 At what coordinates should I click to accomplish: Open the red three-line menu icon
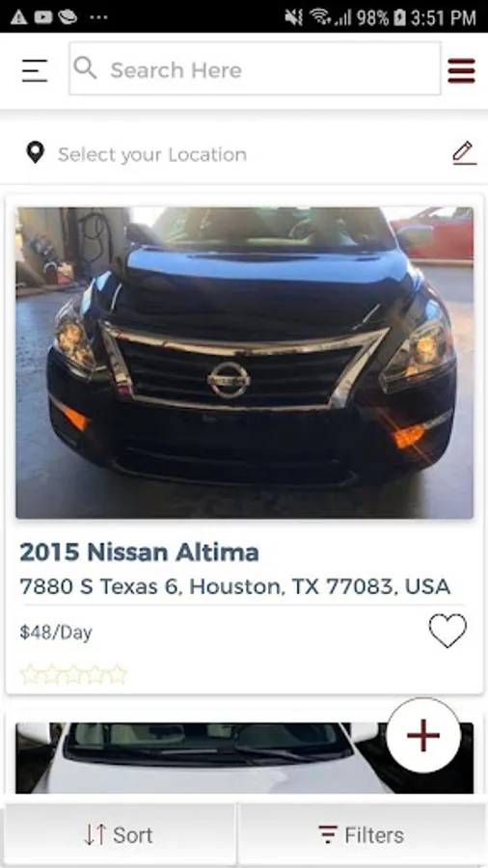point(461,70)
